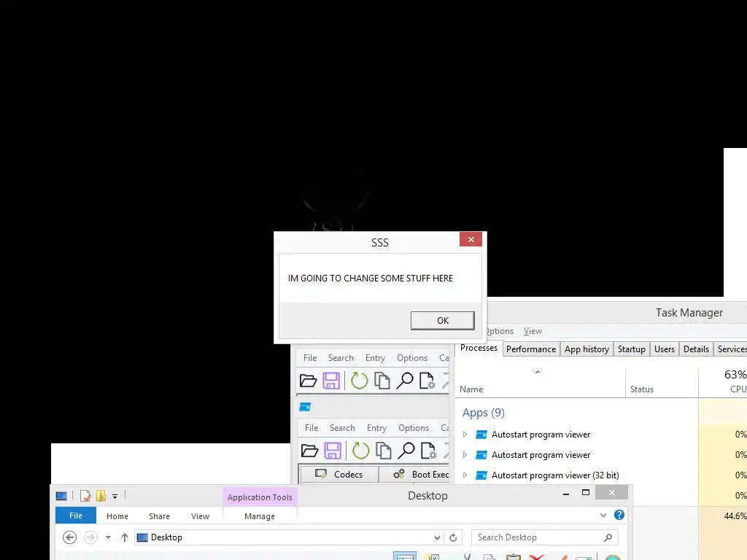The width and height of the screenshot is (747, 560).
Task: Open Explorer help question mark
Action: coord(619,515)
